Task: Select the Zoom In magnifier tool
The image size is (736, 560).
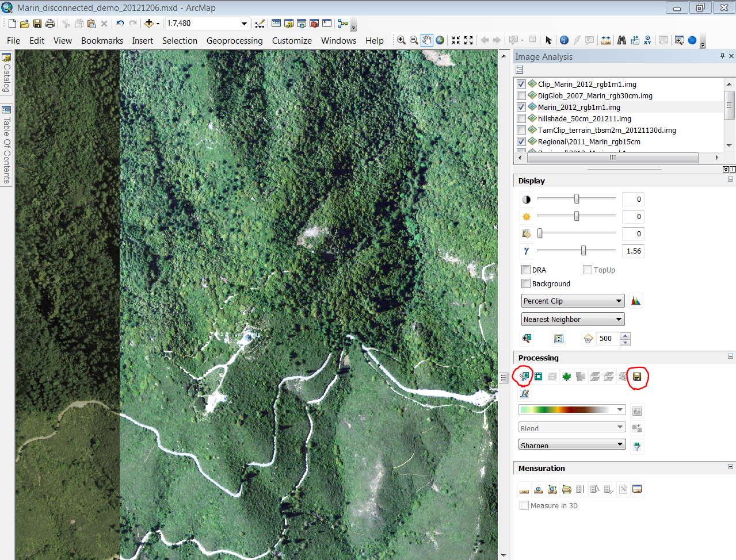Action: pyautogui.click(x=401, y=40)
